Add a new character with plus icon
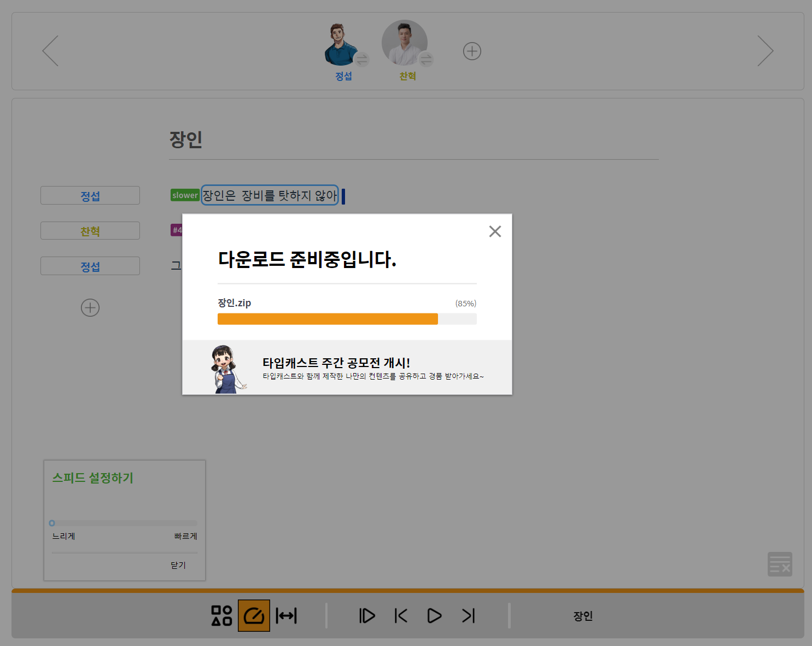 click(x=472, y=51)
